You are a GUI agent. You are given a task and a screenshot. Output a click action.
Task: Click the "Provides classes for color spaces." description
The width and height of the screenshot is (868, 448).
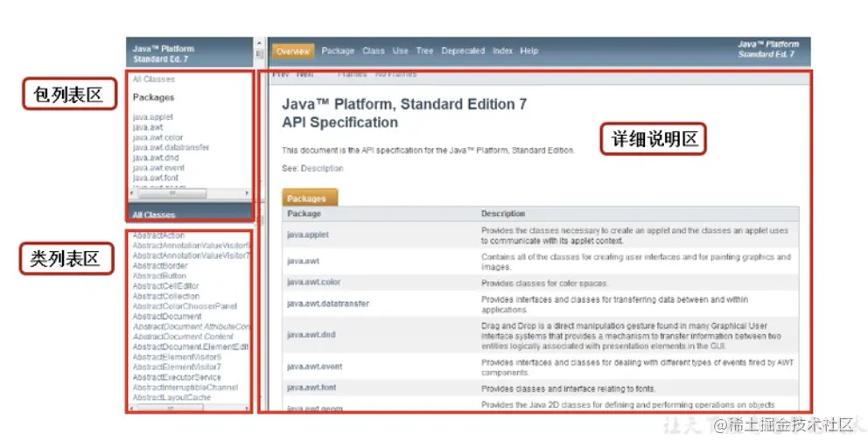[x=545, y=283]
